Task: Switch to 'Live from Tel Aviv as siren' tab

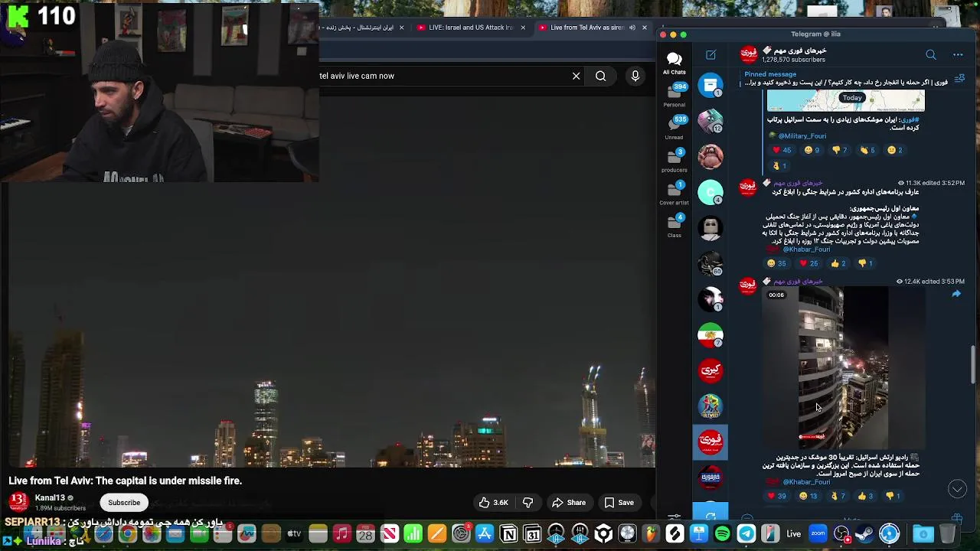Action: pos(586,28)
